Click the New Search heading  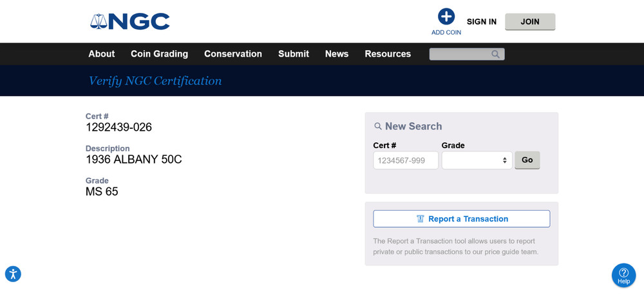pos(413,126)
